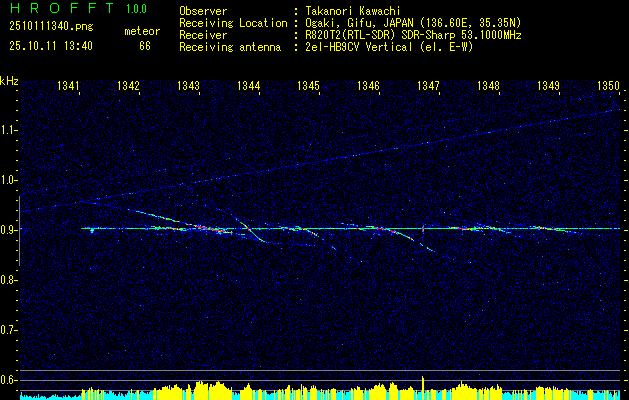Click the Receiving antenna label
The width and height of the screenshot is (629, 400).
pos(230,47)
